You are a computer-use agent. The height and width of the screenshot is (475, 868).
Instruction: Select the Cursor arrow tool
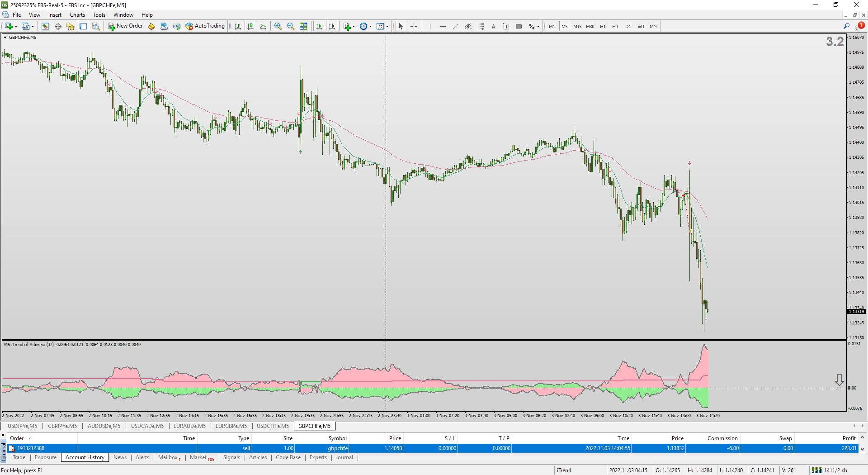[401, 26]
